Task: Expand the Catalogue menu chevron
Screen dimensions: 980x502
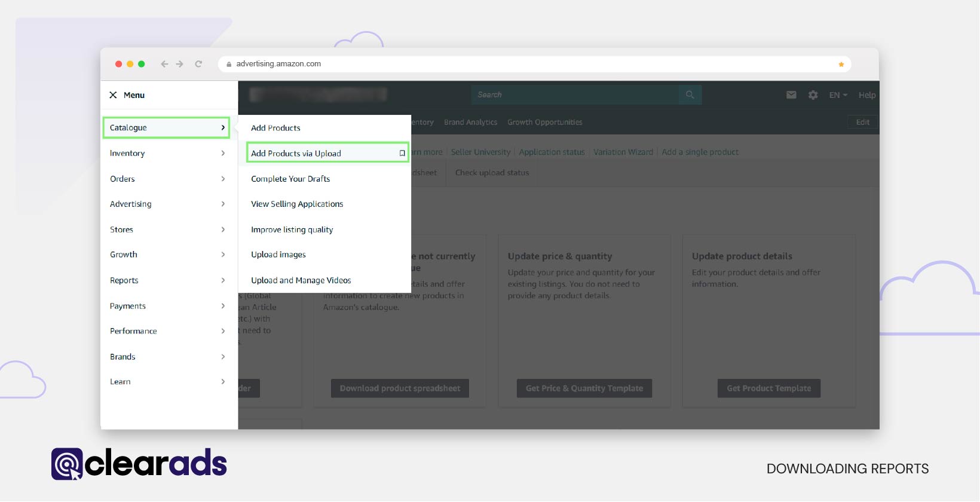Action: (x=223, y=128)
